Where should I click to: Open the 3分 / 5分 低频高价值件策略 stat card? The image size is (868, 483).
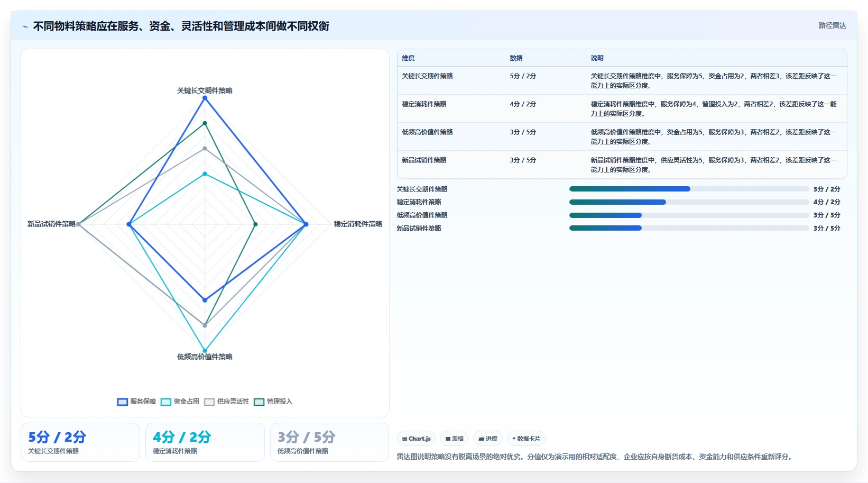click(x=330, y=442)
